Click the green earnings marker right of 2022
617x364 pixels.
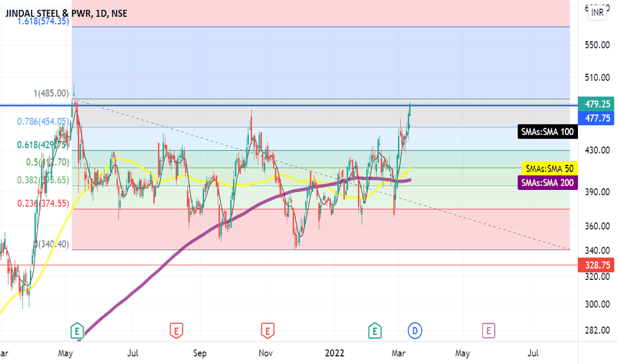tap(375, 330)
